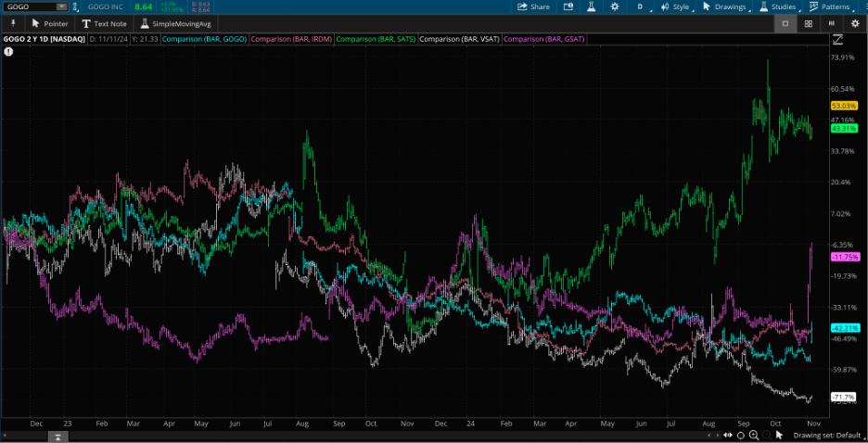868x443 pixels.
Task: Click the pin icon in drawing toolbar
Action: (x=13, y=23)
